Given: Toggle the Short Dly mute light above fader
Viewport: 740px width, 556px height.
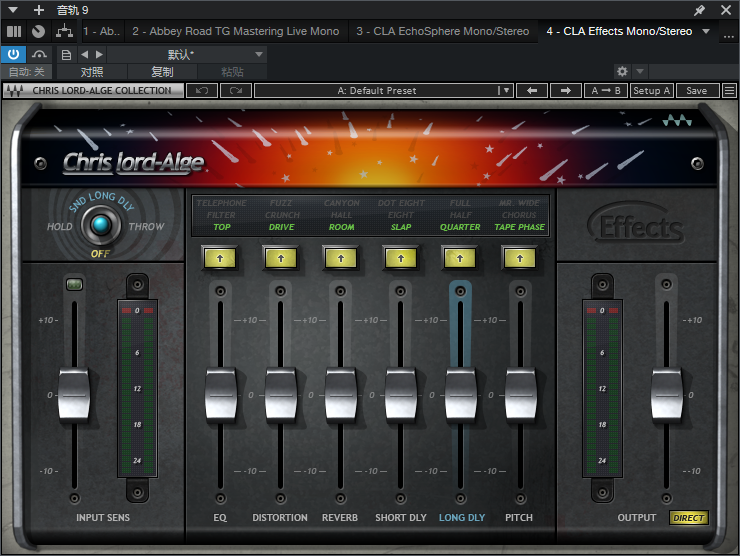Looking at the screenshot, I should tap(400, 292).
